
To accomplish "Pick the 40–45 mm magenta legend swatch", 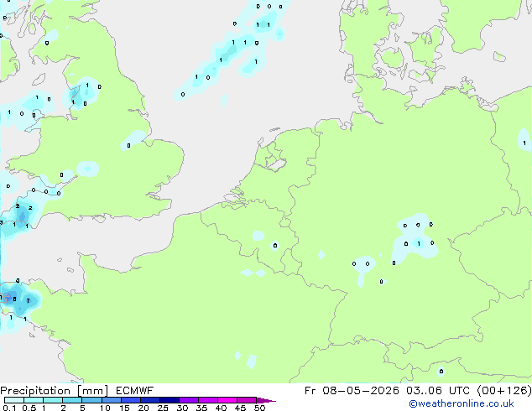I will pos(227,400).
